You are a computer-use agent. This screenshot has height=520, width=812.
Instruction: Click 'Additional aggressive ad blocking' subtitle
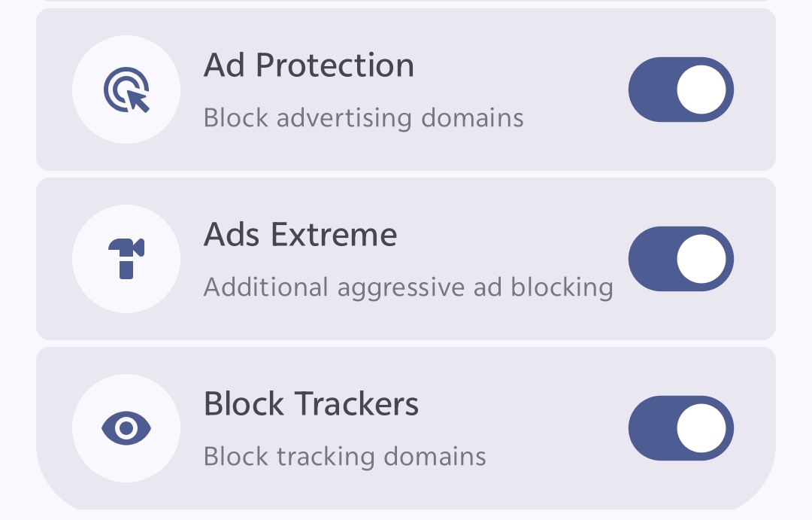pos(408,287)
